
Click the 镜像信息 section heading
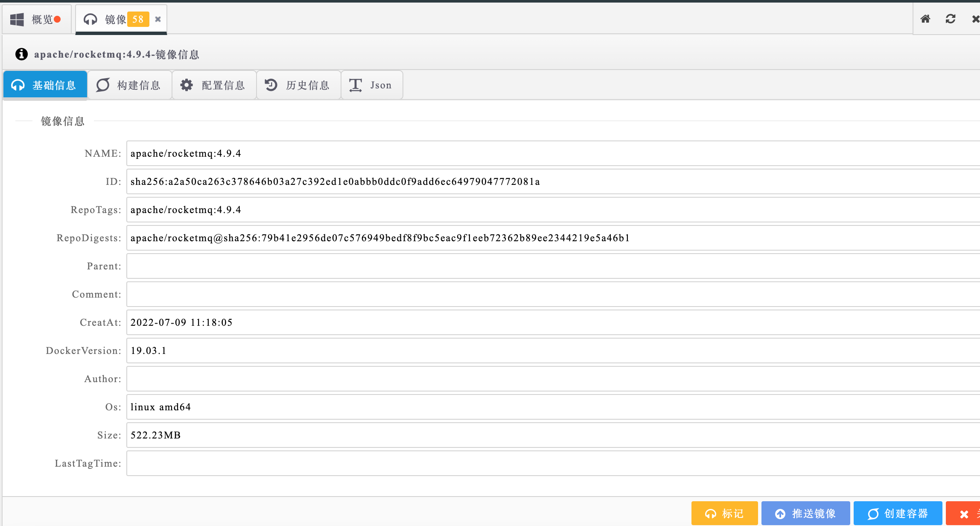click(x=63, y=121)
